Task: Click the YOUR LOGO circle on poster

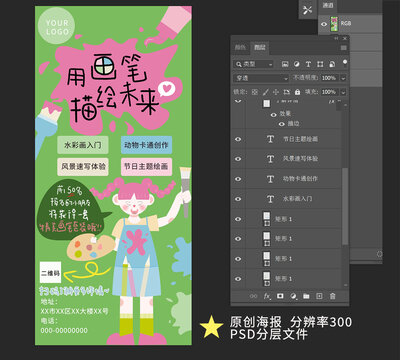Action: pos(57,26)
